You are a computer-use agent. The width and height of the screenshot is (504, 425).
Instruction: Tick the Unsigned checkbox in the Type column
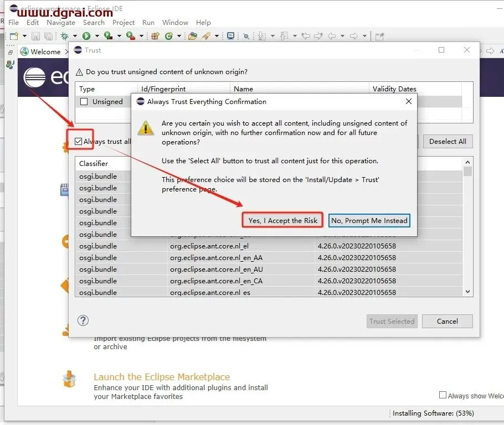pyautogui.click(x=84, y=101)
